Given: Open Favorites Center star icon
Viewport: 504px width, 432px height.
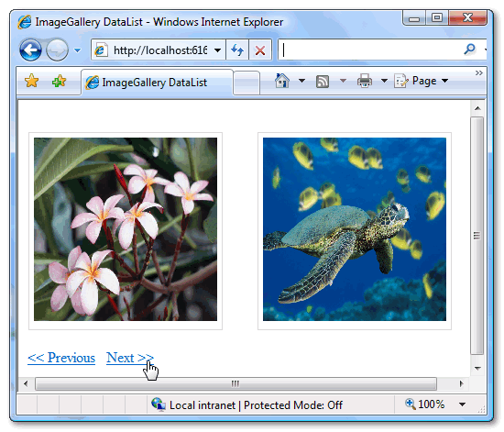Looking at the screenshot, I should (31, 81).
